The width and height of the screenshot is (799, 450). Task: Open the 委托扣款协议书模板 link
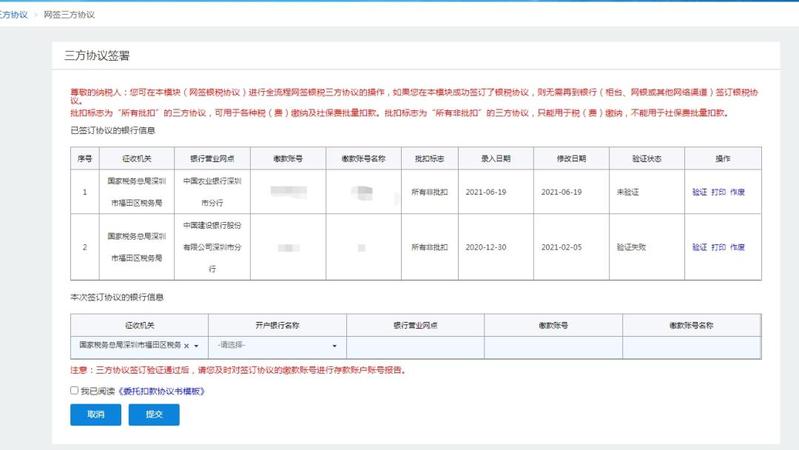tap(162, 391)
